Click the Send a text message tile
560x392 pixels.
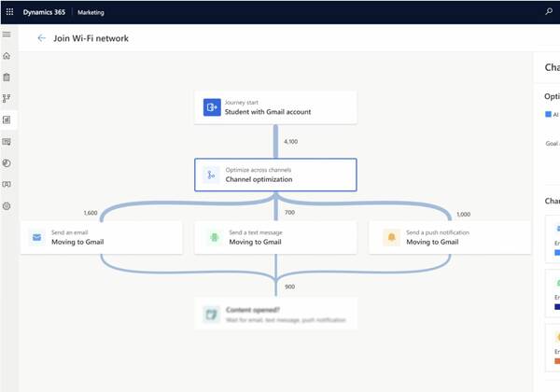[275, 237]
